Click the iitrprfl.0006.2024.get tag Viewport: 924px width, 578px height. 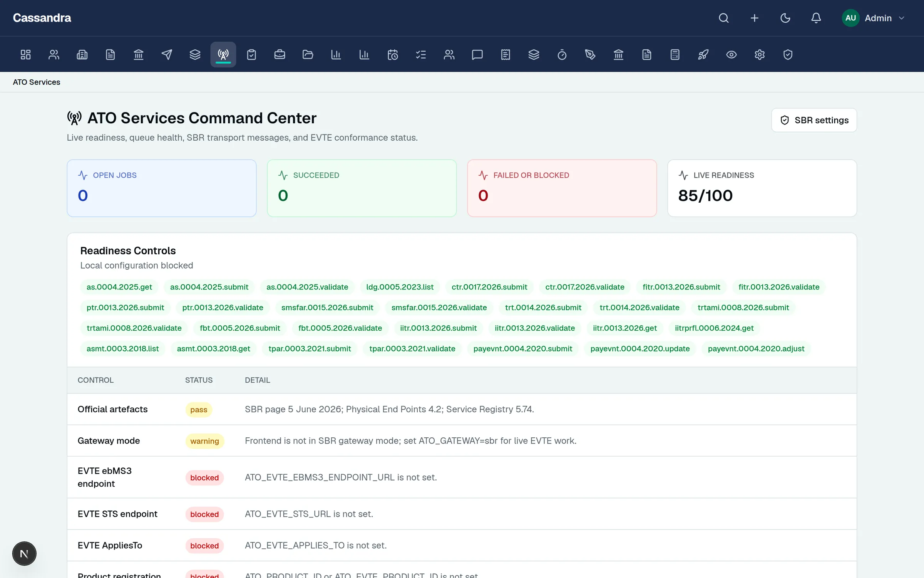coord(714,328)
